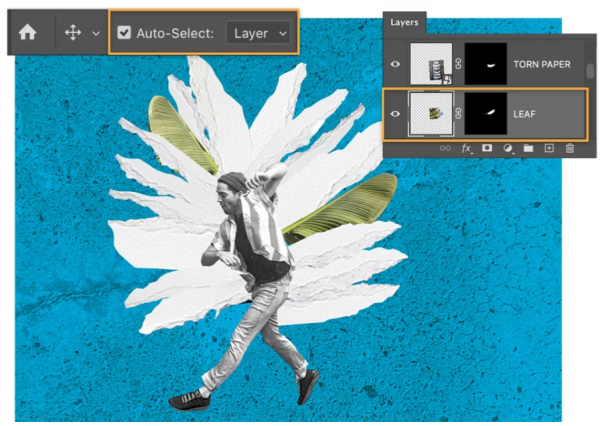Click the Link Layers icon at panel bottom
600x426 pixels.
pos(446,148)
